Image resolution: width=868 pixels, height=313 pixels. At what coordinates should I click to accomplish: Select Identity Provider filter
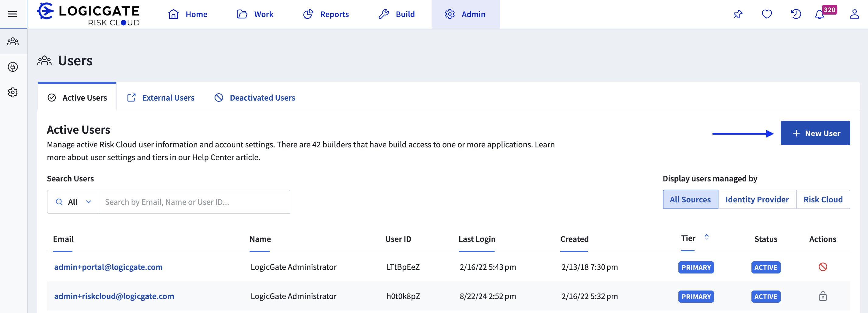coord(757,200)
